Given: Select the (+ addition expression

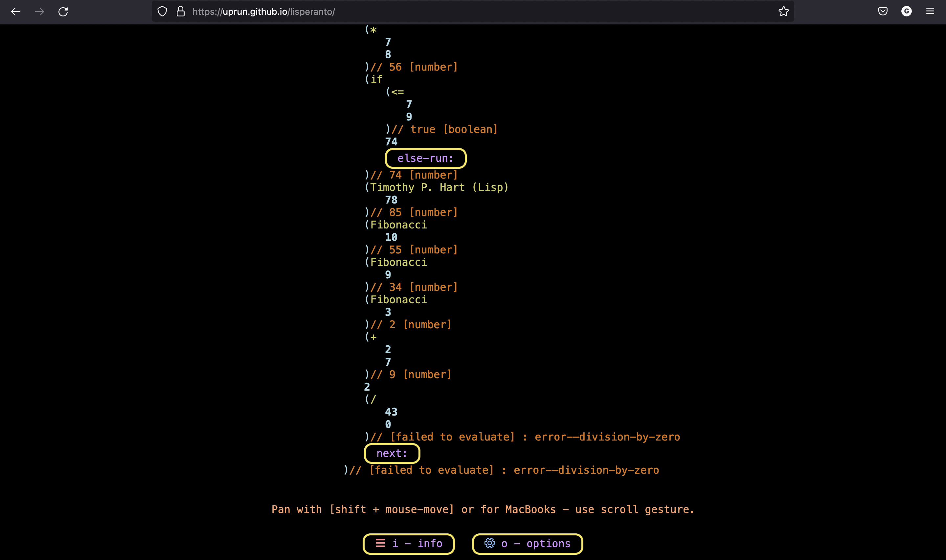Looking at the screenshot, I should pyautogui.click(x=371, y=337).
